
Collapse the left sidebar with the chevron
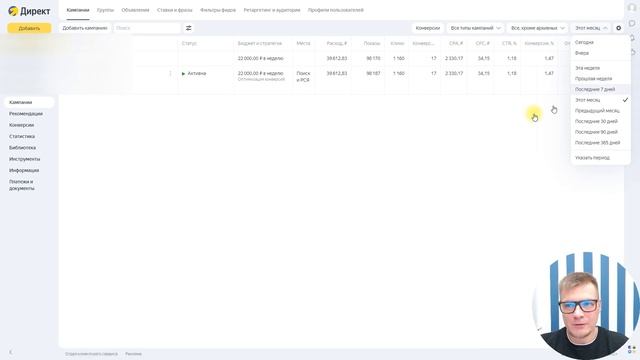[11, 352]
